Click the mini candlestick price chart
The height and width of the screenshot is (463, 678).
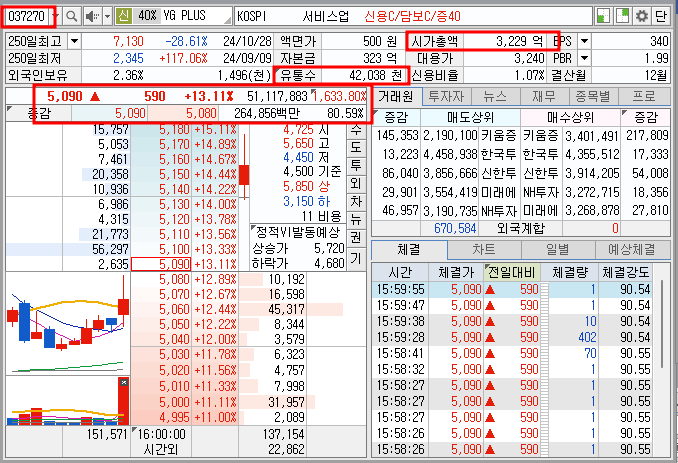click(x=68, y=323)
